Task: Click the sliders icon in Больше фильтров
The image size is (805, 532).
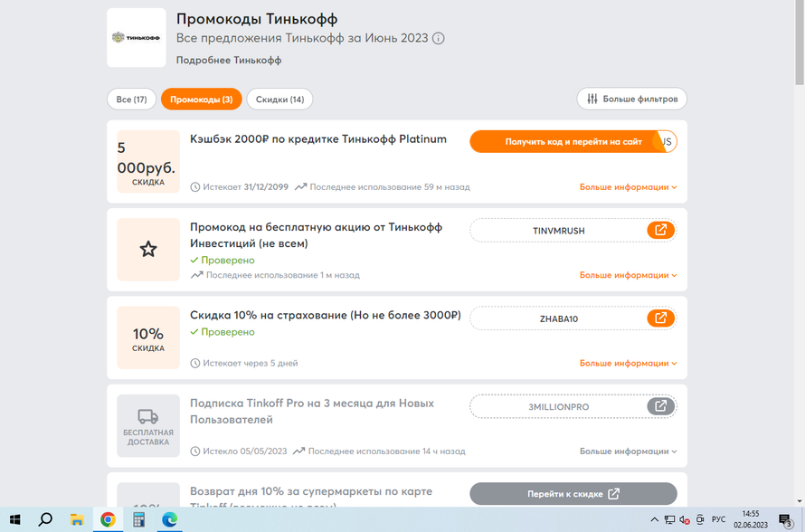Action: click(x=592, y=99)
